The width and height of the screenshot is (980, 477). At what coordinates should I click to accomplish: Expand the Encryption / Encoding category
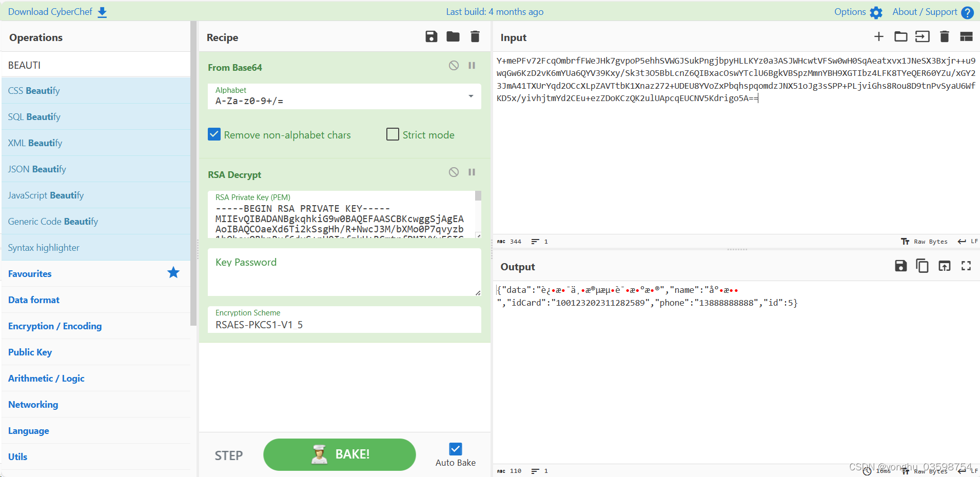pyautogui.click(x=55, y=326)
